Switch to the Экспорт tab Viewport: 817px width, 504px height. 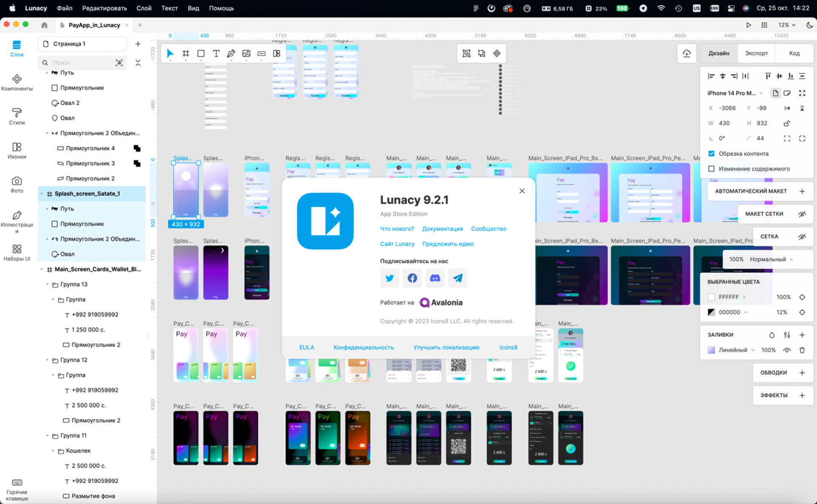[756, 53]
